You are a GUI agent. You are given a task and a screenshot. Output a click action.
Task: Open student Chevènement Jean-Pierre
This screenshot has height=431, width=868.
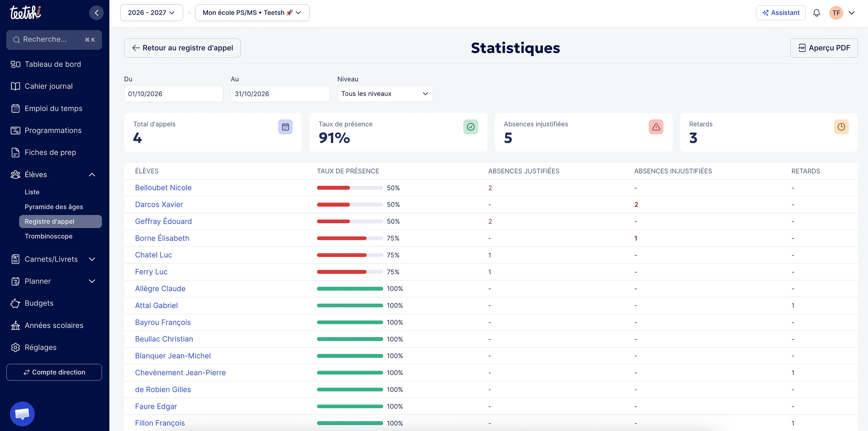pyautogui.click(x=180, y=373)
